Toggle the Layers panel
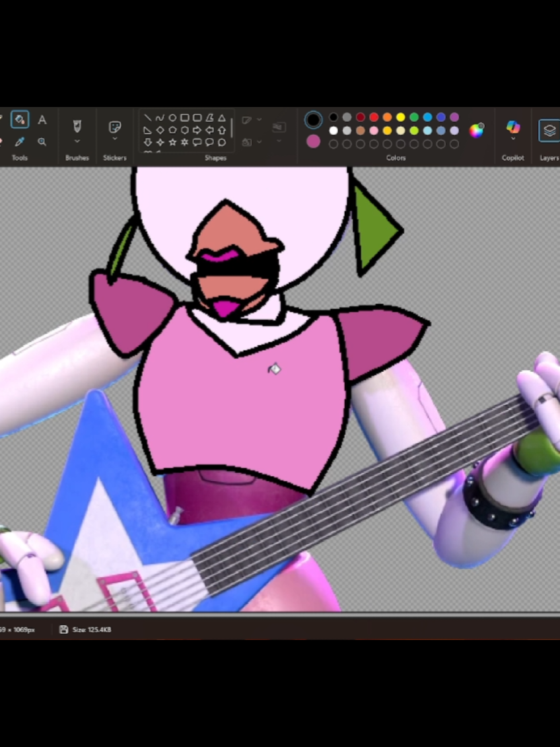Screen dimensions: 560x747 pyautogui.click(x=549, y=131)
